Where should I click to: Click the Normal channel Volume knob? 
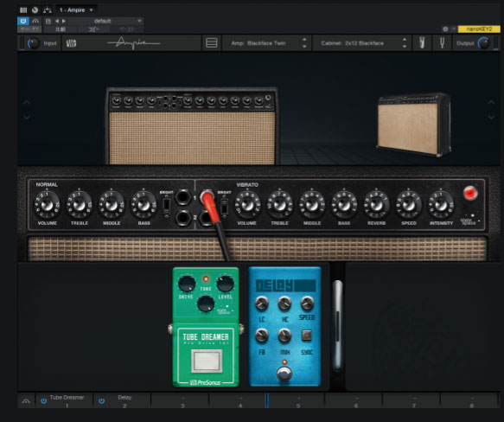click(x=47, y=204)
